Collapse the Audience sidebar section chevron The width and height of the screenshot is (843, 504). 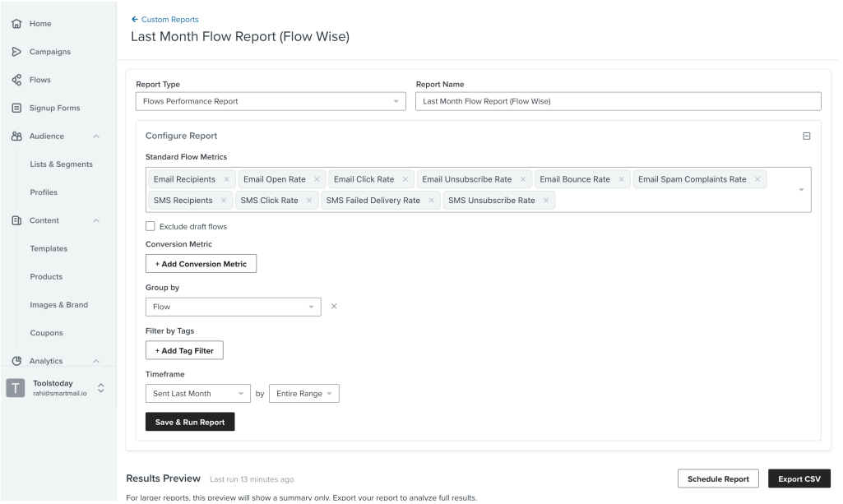(x=96, y=136)
